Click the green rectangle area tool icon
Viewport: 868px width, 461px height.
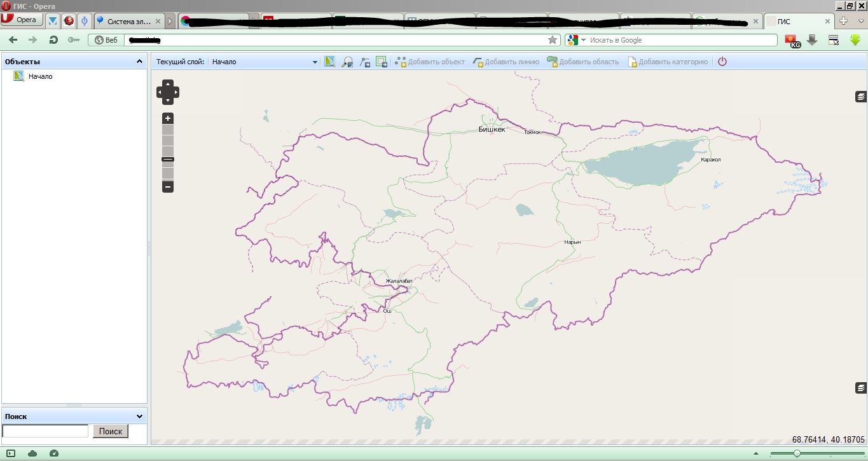[x=382, y=62]
